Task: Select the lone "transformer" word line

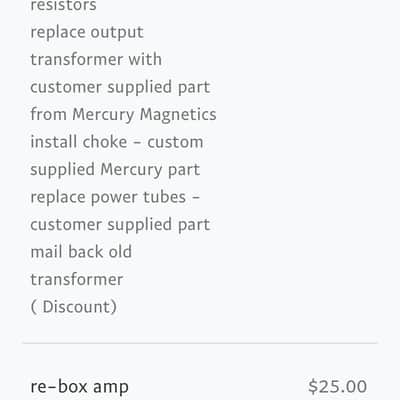Action: 77,279
